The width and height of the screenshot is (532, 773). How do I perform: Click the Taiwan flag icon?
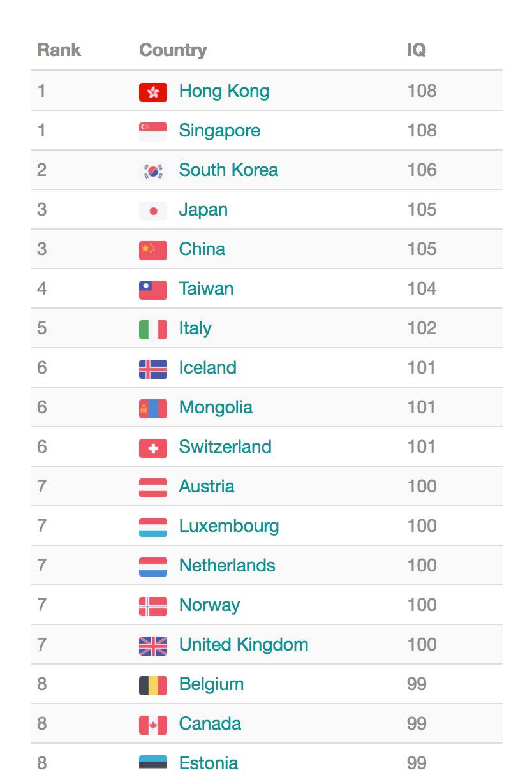pyautogui.click(x=153, y=290)
